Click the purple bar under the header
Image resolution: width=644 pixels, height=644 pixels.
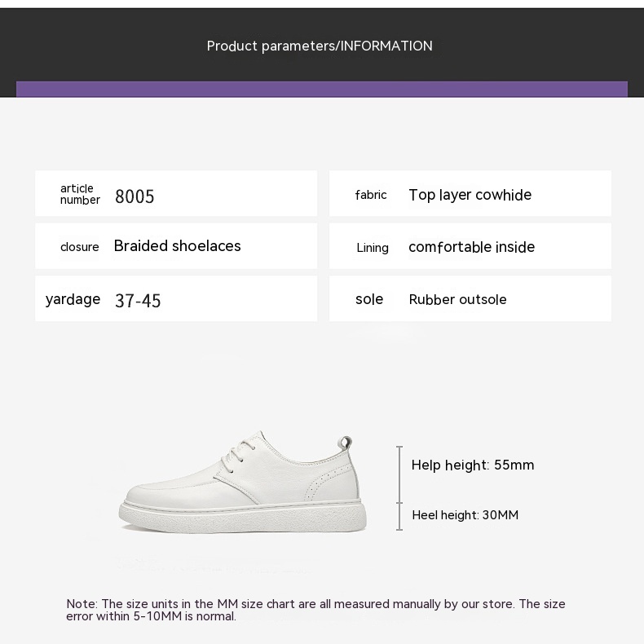pos(322,89)
